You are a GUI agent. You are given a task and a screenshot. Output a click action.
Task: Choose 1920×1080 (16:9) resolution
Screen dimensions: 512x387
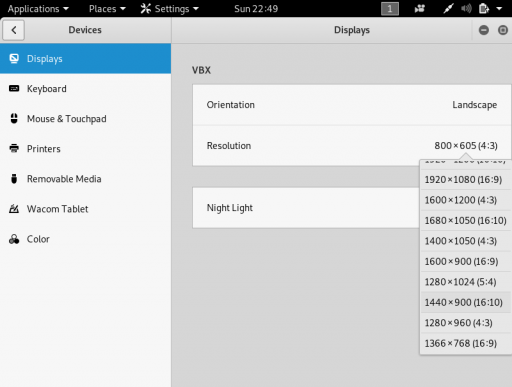tap(465, 180)
